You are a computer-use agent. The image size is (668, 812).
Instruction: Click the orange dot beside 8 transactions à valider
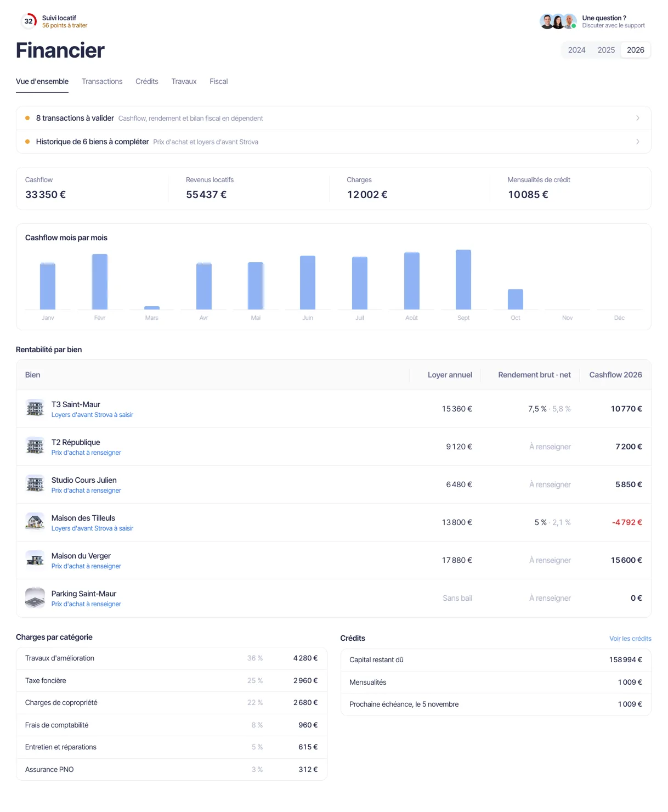coord(27,118)
